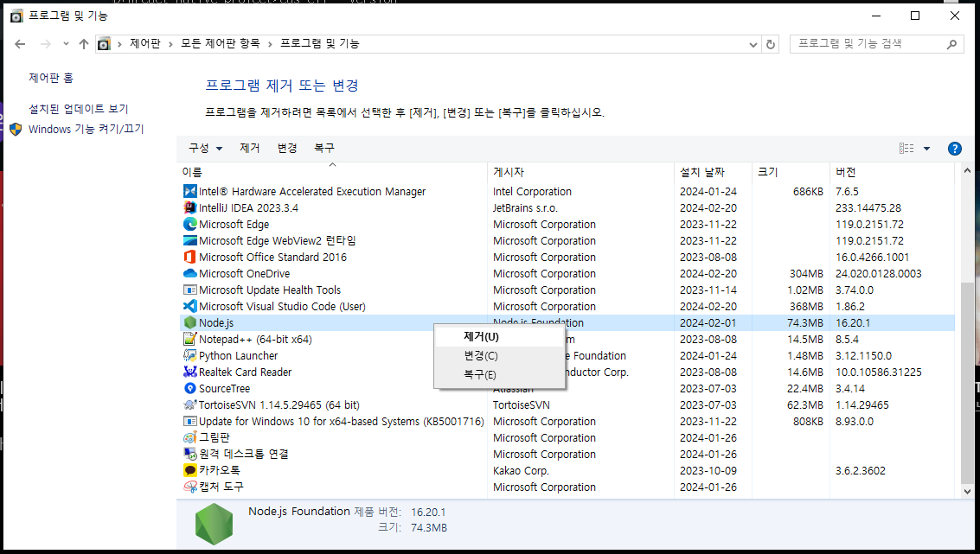The width and height of the screenshot is (980, 554).
Task: Select the Microsoft Visual Studio Code (User) row
Action: 567,306
